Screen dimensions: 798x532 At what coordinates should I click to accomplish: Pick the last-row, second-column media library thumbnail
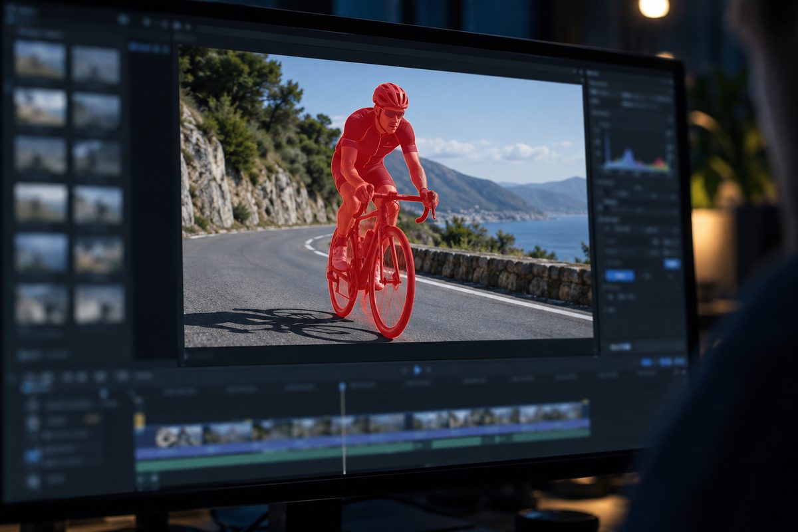[x=99, y=304]
